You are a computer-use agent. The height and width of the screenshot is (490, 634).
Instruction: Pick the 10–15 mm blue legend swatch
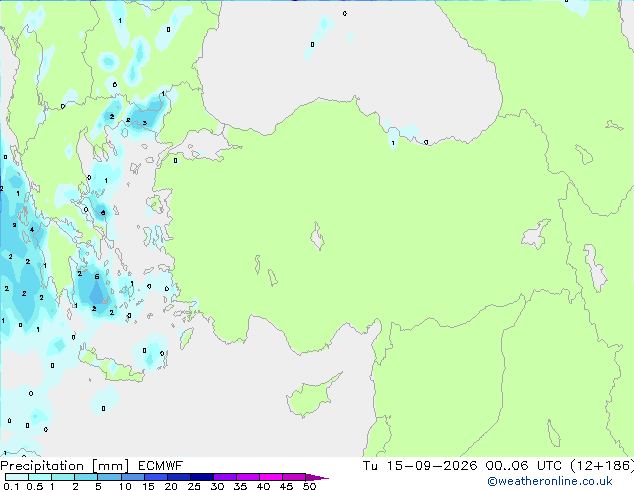click(x=133, y=477)
